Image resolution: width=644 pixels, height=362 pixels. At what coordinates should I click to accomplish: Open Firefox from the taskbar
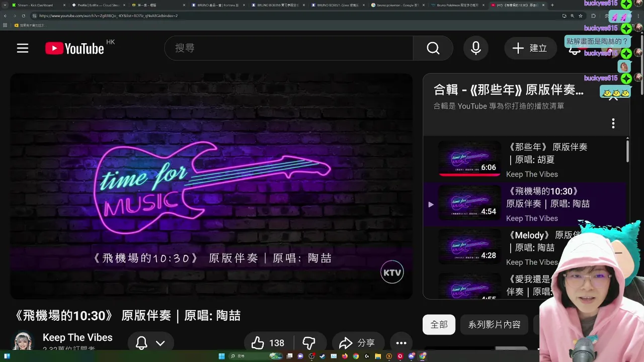pyautogui.click(x=345, y=356)
